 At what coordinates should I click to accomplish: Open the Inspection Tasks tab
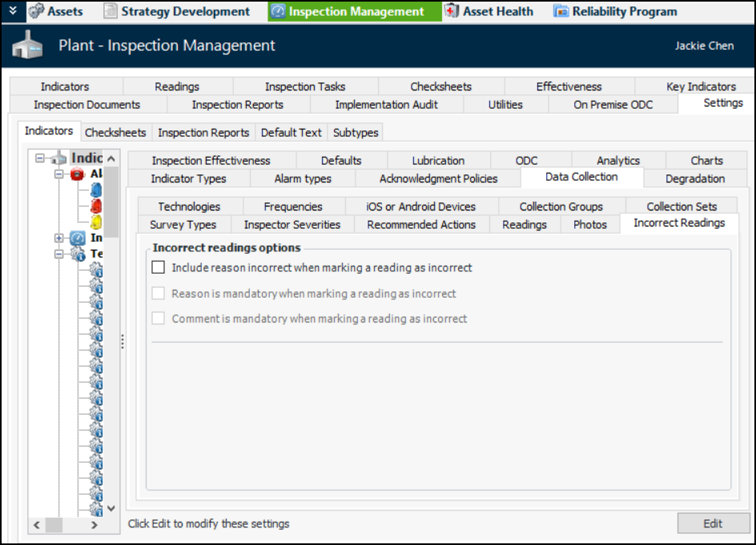[305, 86]
